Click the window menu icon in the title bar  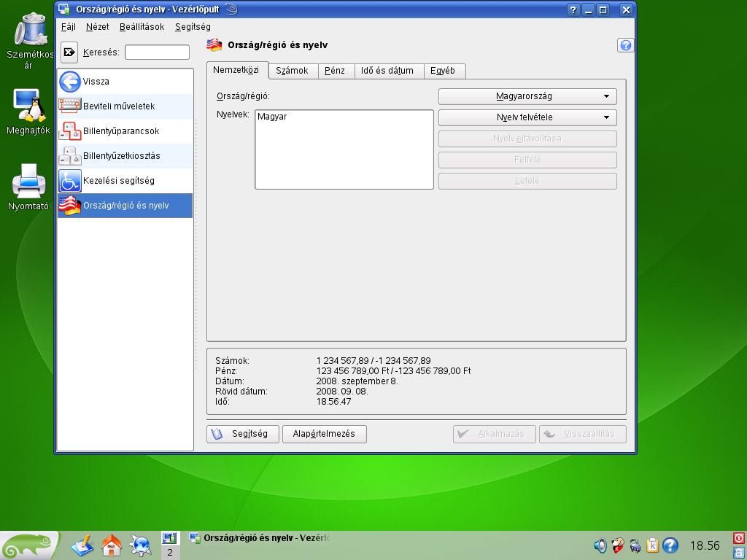coord(63,9)
